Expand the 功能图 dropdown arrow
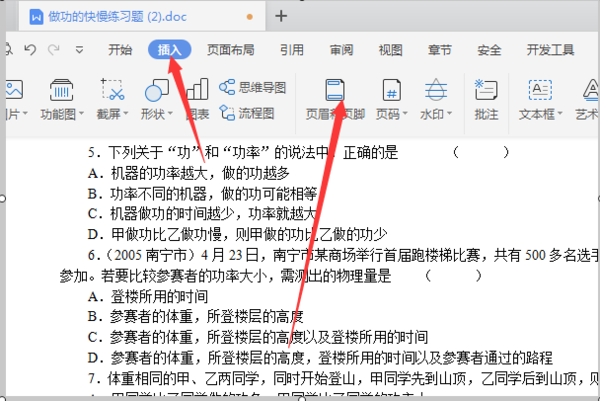The height and width of the screenshot is (401, 600). pyautogui.click(x=81, y=114)
